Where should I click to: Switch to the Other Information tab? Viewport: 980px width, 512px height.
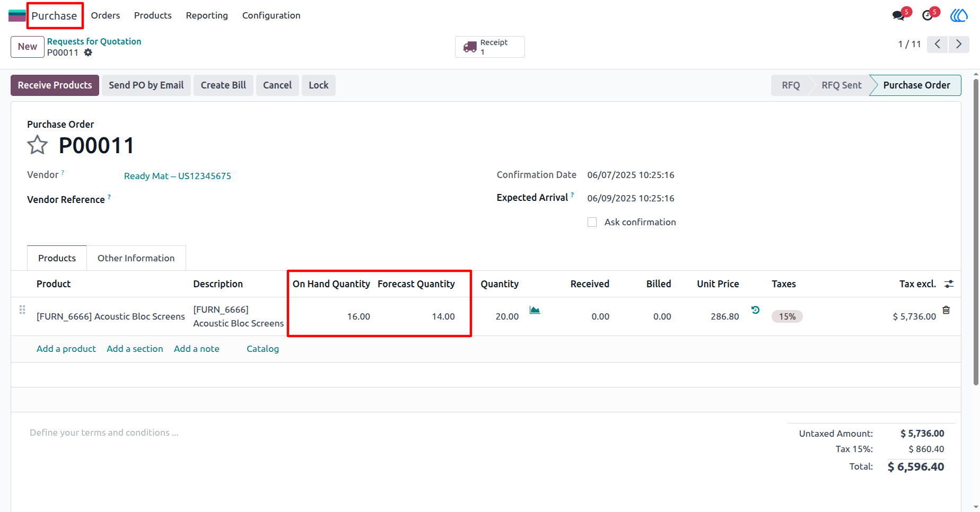click(136, 258)
